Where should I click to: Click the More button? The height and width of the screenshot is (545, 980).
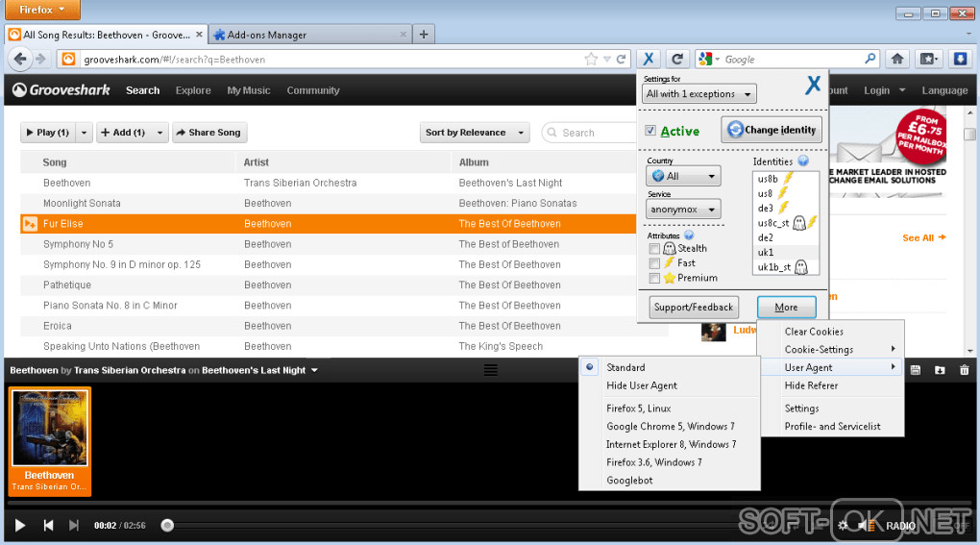pos(786,307)
